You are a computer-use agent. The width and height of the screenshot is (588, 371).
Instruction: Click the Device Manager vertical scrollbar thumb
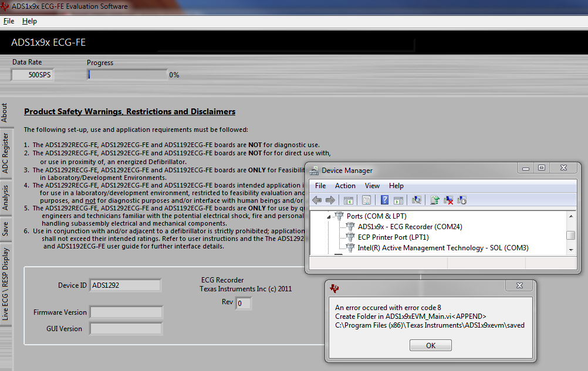click(571, 235)
